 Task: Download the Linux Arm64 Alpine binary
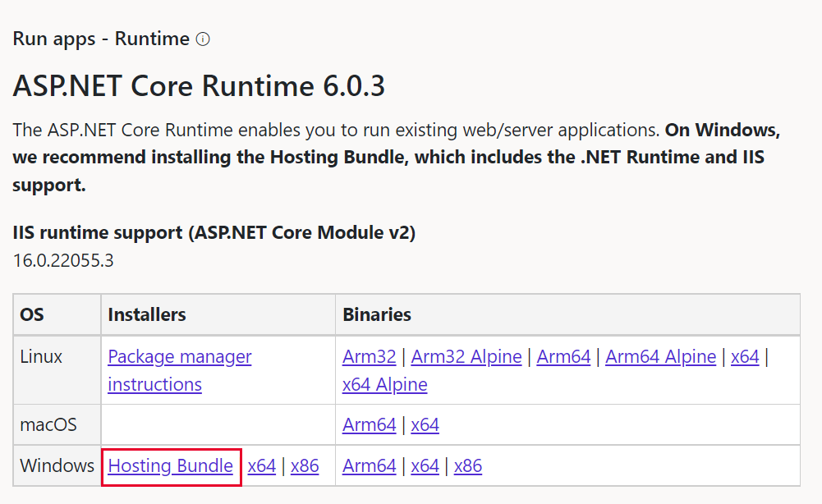pos(660,356)
